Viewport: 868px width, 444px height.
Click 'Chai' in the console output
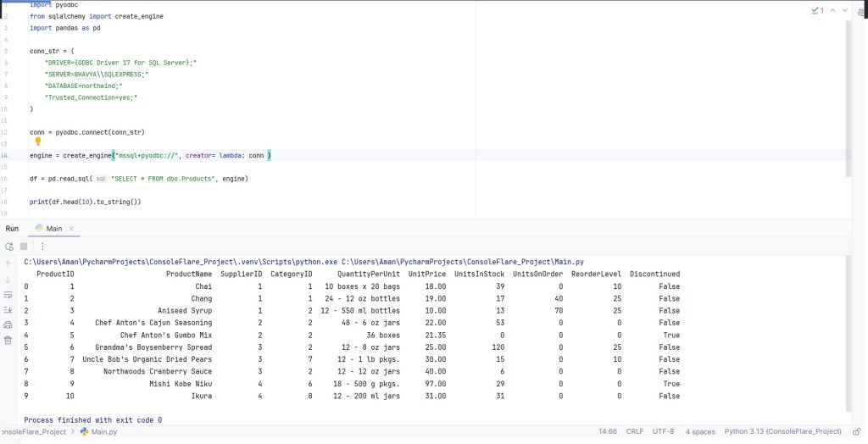(x=203, y=286)
